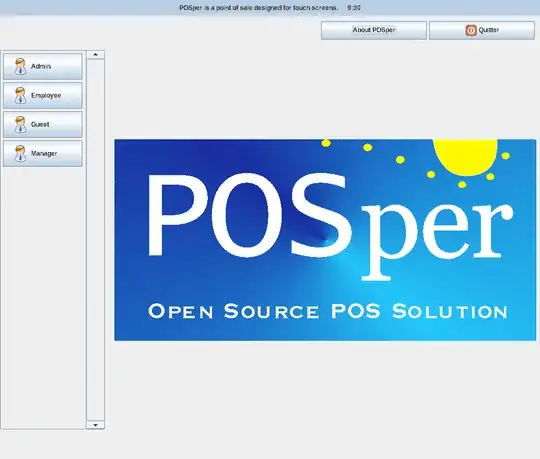Click the 9:30 clock text
540x459 pixels.
354,8
